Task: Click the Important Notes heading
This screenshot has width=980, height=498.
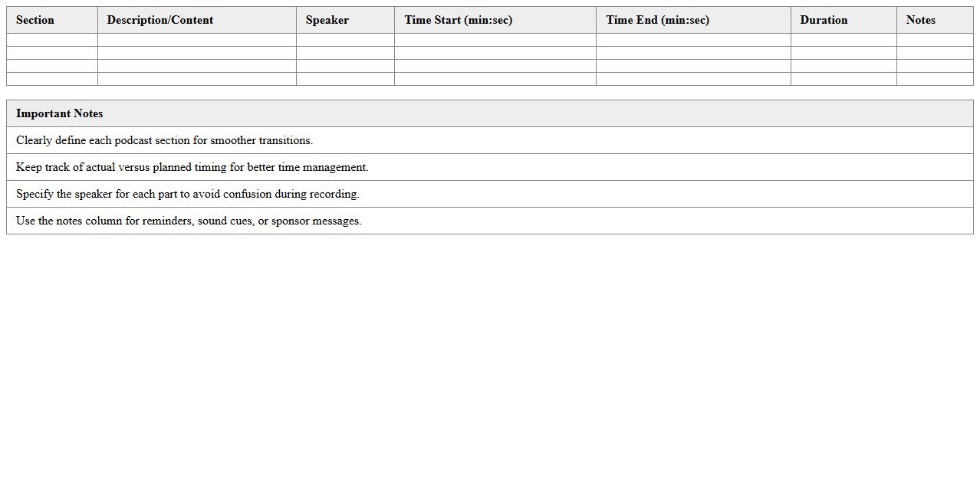Action: pos(60,113)
